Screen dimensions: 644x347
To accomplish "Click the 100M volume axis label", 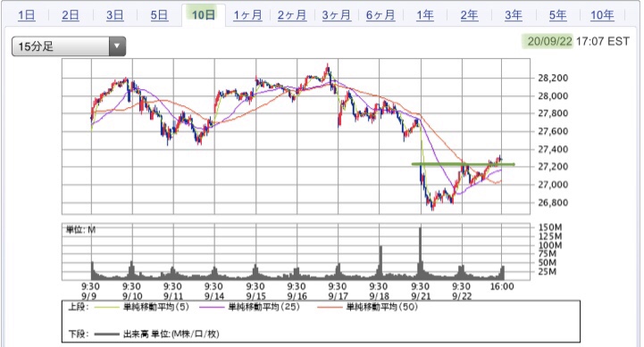I will tap(549, 245).
